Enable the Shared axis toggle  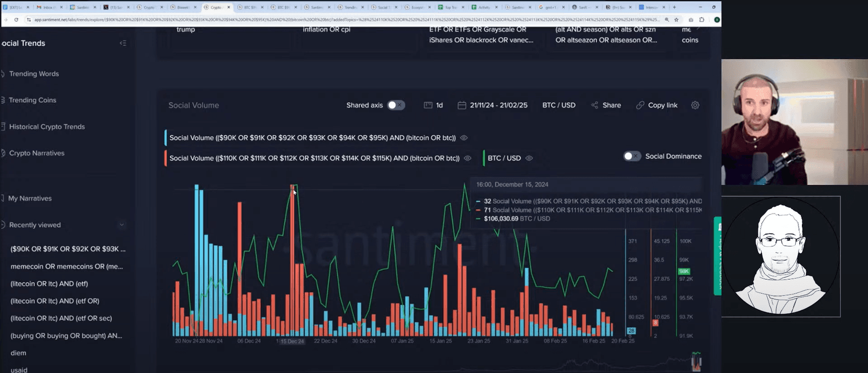[396, 105]
